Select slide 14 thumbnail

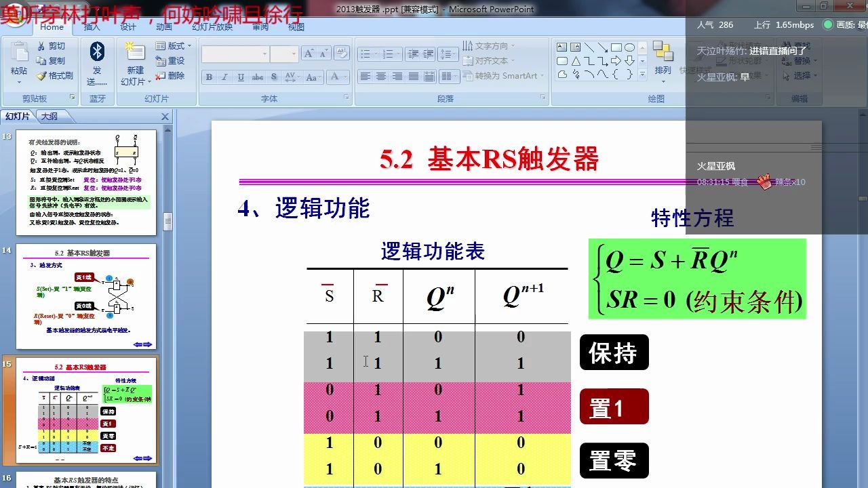click(86, 297)
